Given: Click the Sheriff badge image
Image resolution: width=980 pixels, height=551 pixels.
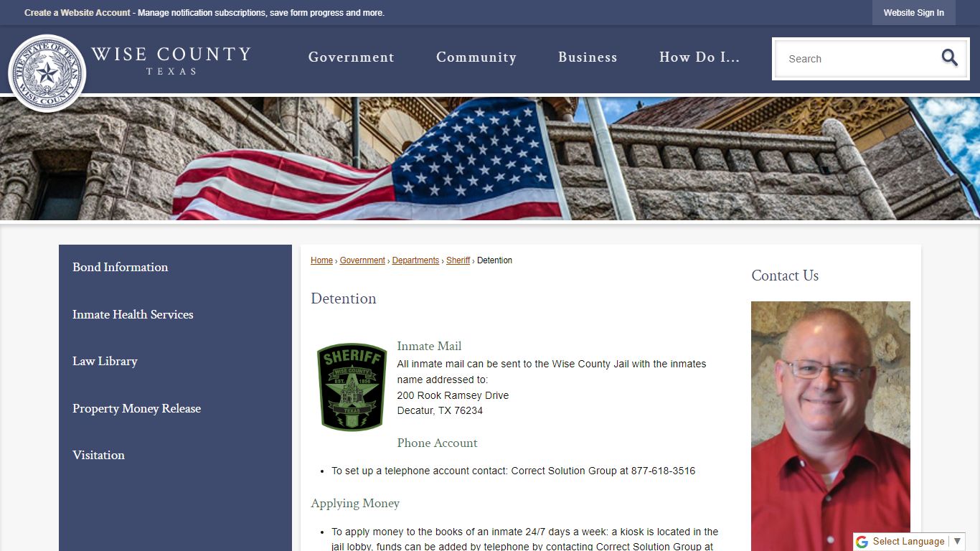Looking at the screenshot, I should tap(352, 387).
